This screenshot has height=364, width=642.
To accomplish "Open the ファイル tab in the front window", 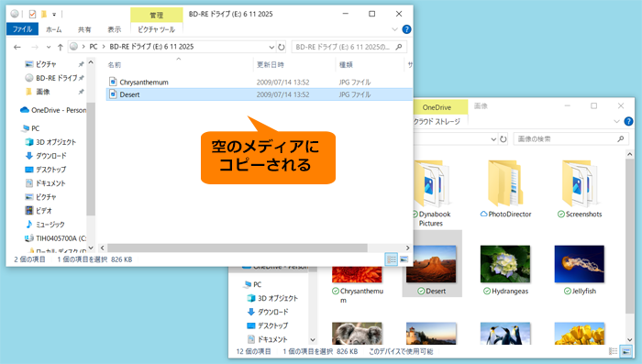I will pos(22,29).
